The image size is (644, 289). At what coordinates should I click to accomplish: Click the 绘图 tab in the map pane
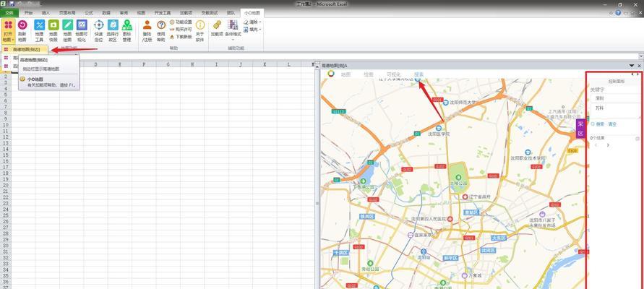tap(369, 74)
